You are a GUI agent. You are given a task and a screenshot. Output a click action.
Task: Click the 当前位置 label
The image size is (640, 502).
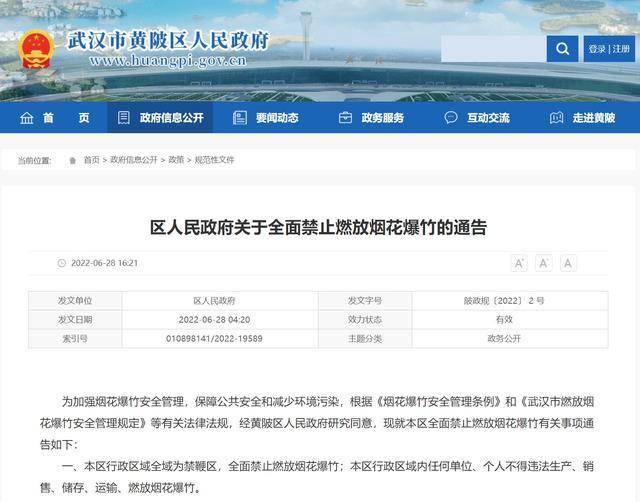point(34,160)
